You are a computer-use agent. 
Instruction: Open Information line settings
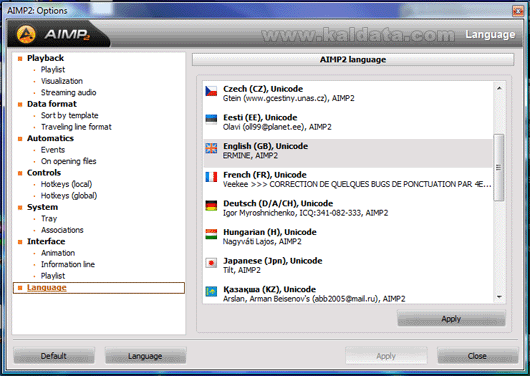click(68, 264)
